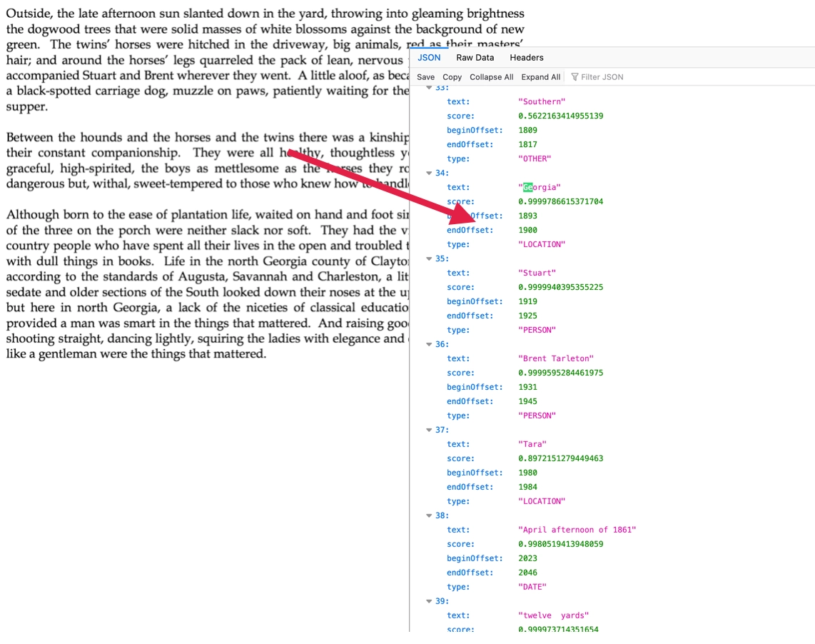The width and height of the screenshot is (815, 644).
Task: Click Expand All in the toolbar
Action: (540, 77)
